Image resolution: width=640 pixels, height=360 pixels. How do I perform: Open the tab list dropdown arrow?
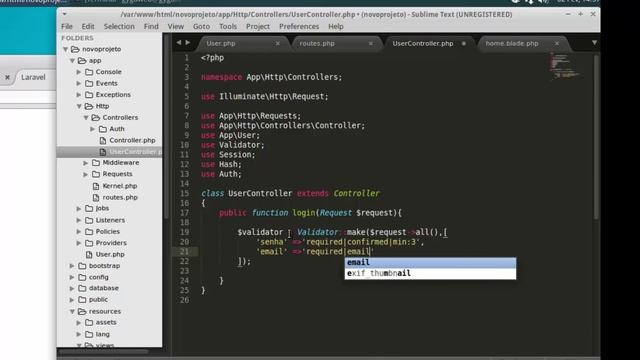[x=594, y=42]
